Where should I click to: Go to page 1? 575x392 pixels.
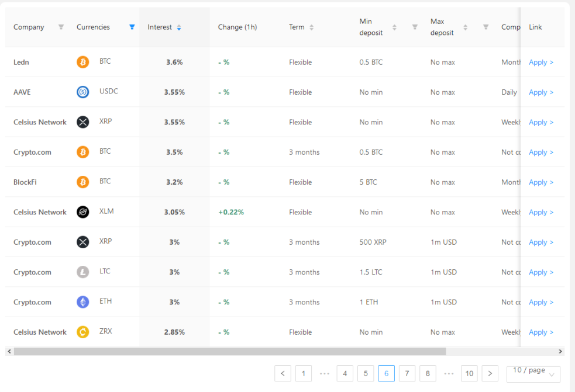(303, 373)
